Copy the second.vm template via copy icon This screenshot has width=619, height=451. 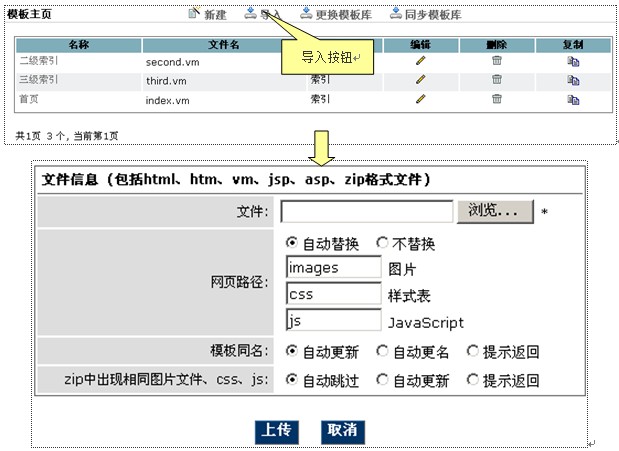pyautogui.click(x=573, y=61)
